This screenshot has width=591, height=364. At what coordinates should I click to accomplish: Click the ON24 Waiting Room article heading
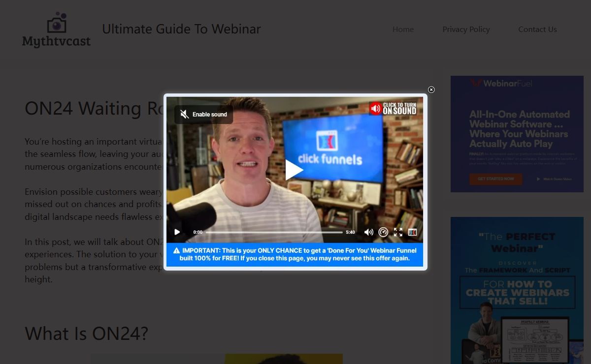point(94,108)
